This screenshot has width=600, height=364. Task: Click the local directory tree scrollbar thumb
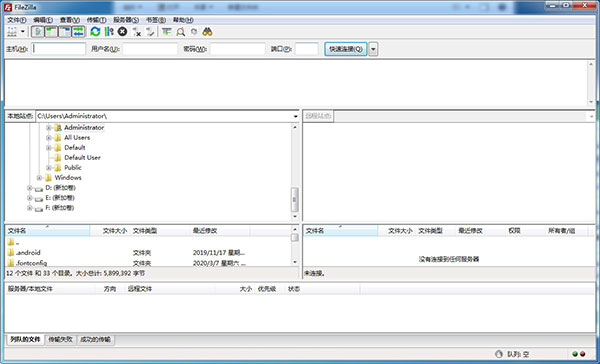tap(295, 199)
